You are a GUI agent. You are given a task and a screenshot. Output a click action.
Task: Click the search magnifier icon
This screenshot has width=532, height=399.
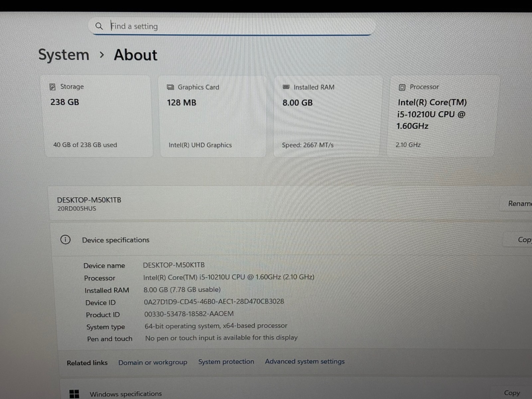pyautogui.click(x=99, y=26)
